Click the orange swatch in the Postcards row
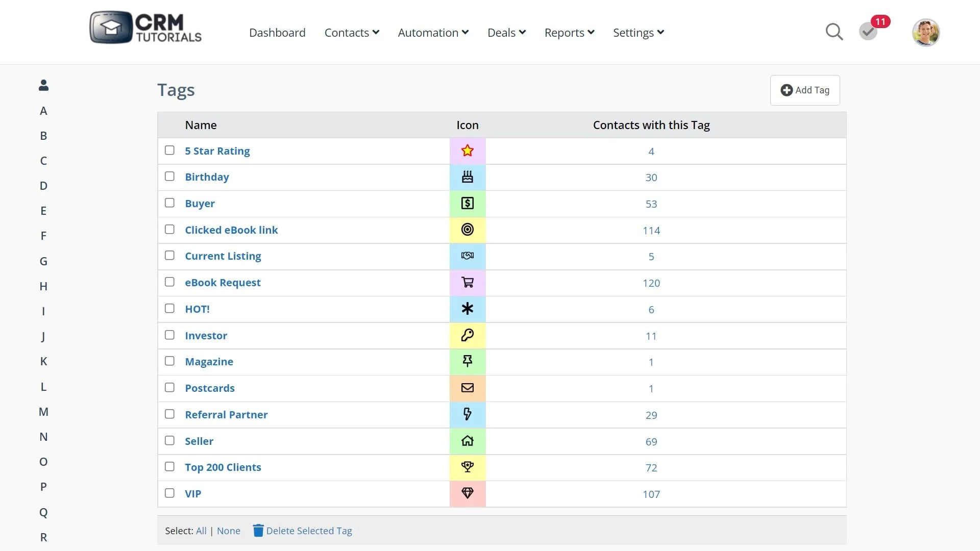980x551 pixels. coord(467,388)
